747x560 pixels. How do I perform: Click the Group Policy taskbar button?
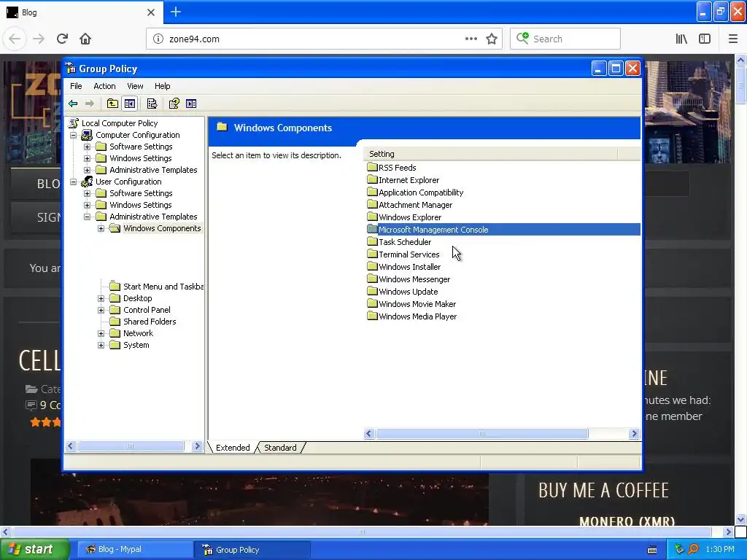pos(252,550)
